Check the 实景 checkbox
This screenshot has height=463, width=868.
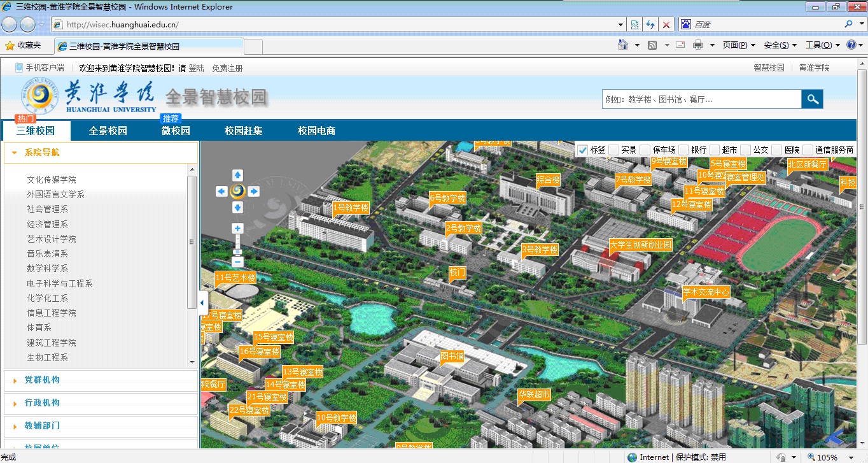[x=613, y=150]
